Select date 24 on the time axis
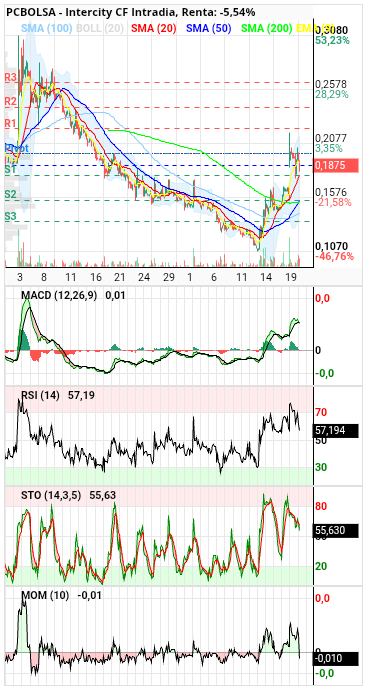This screenshot has width=367, height=690. (144, 278)
